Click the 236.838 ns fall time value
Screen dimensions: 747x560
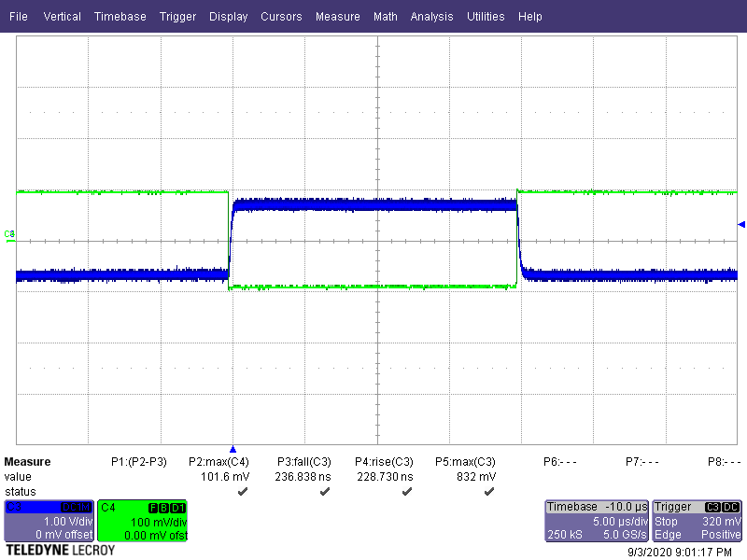pos(303,477)
